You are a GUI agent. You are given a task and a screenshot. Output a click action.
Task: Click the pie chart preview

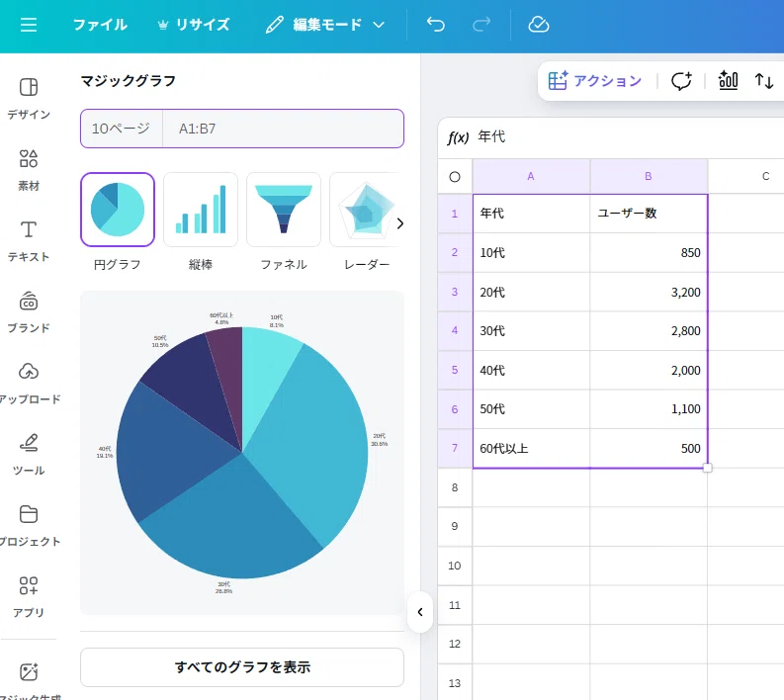pos(242,453)
